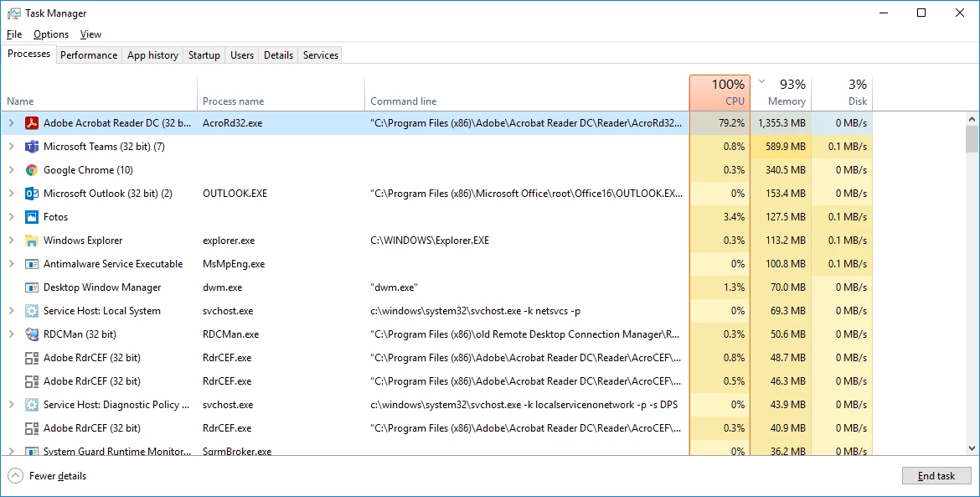Click the C:\WINDOWS\Explorer.EXE command line
Screen dimensions: 980x497
430,240
